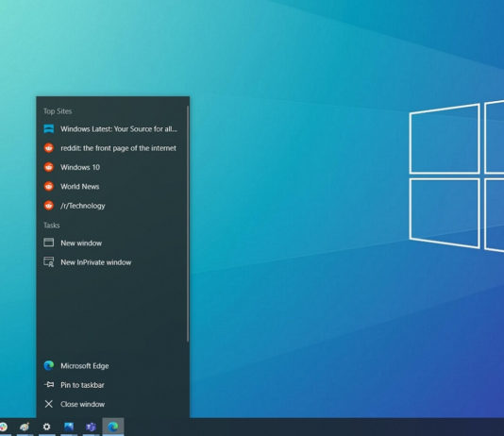This screenshot has width=504, height=436.
Task: Click reddit icon beside World News
Action: [x=49, y=186]
